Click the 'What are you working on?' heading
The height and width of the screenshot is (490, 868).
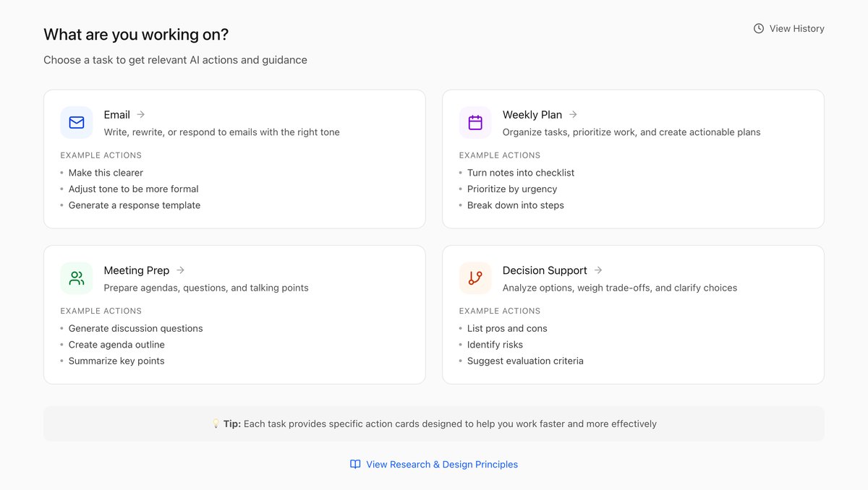[136, 35]
